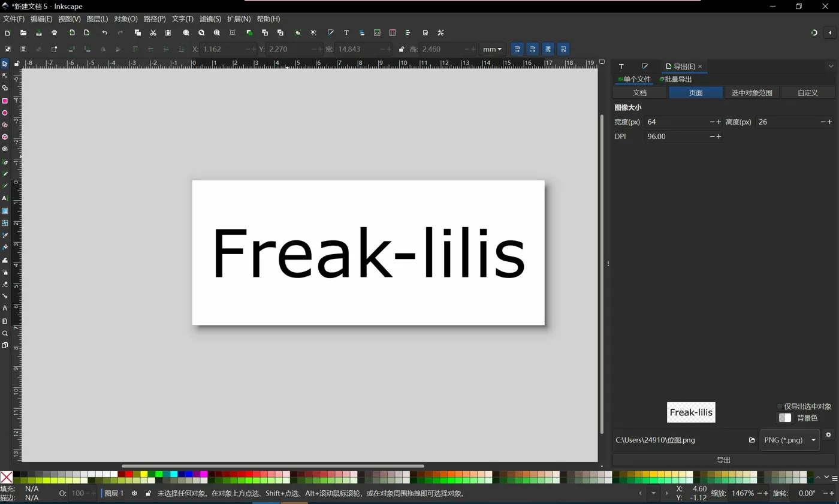Open the mm units dropdown

492,49
